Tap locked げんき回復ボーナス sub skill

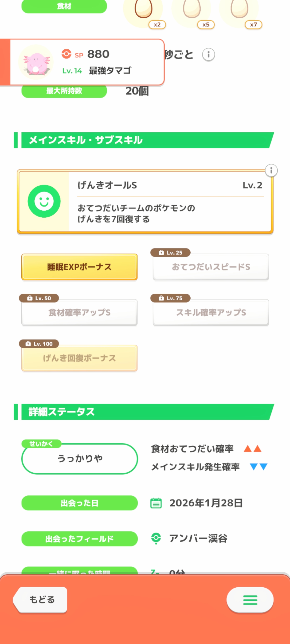(x=79, y=358)
